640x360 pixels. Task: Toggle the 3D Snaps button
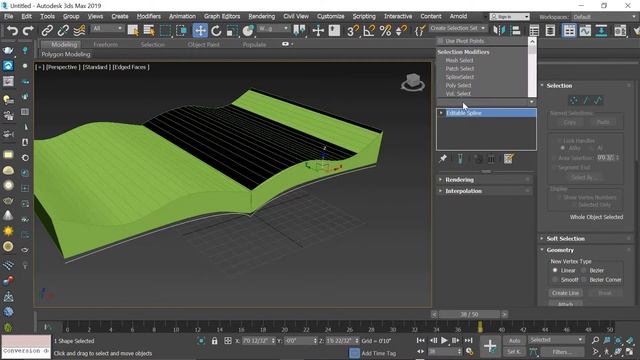[353, 31]
